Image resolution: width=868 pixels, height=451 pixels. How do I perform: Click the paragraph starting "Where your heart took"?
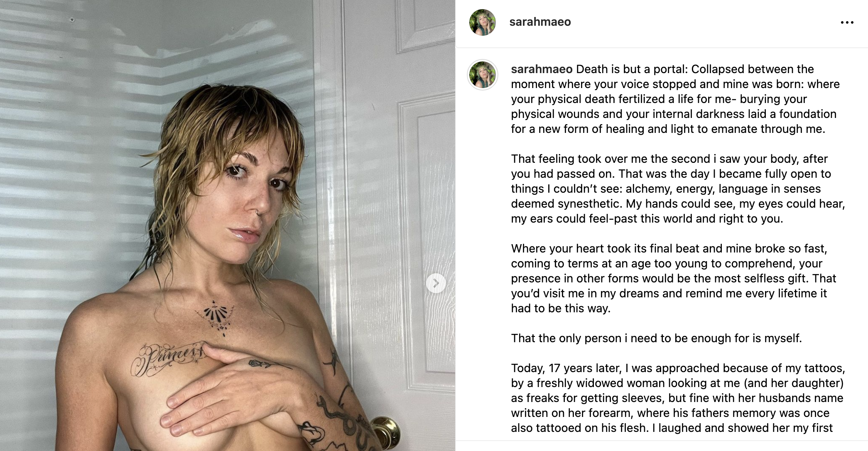674,278
